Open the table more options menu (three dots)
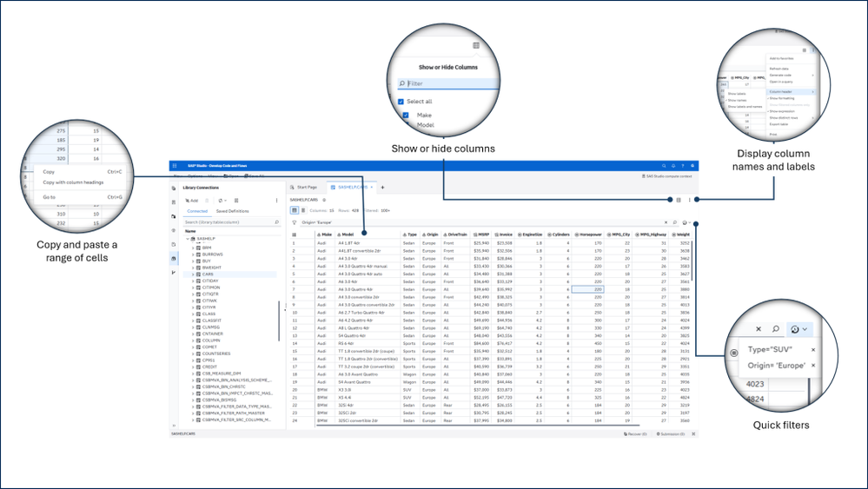The width and height of the screenshot is (868, 489). pos(689,200)
